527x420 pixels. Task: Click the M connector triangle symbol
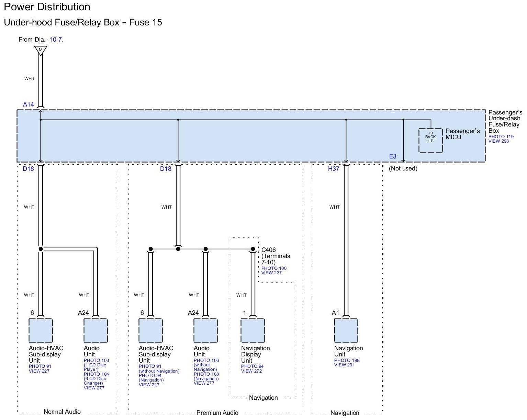coord(41,50)
